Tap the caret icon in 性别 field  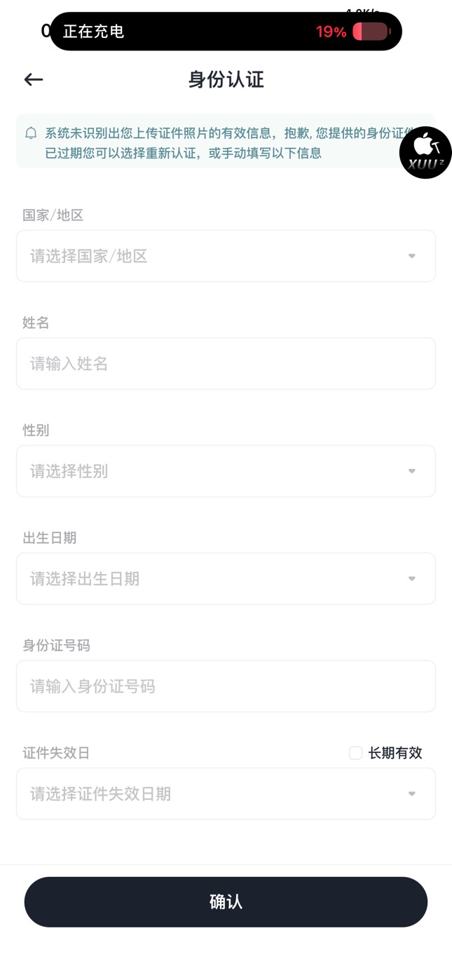tap(412, 471)
